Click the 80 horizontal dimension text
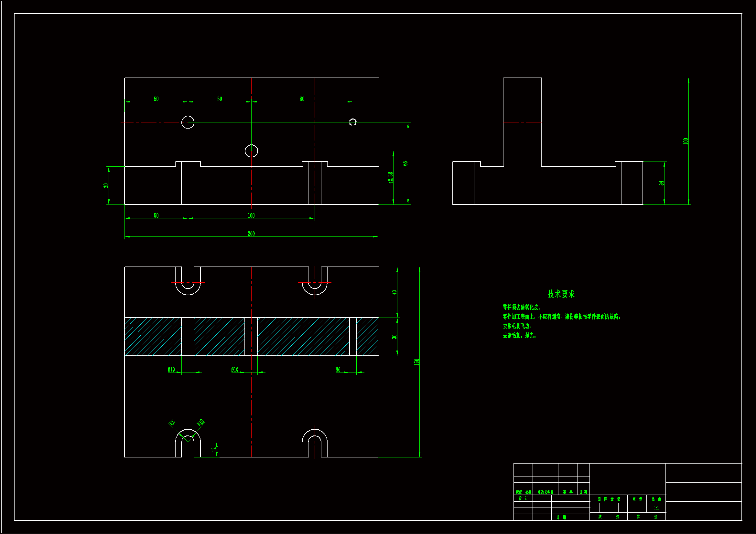 (302, 99)
